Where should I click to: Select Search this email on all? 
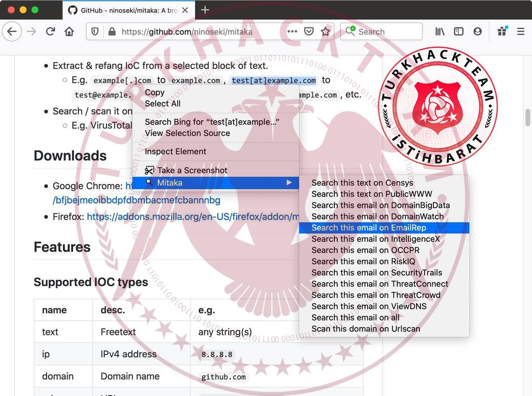coord(384,318)
